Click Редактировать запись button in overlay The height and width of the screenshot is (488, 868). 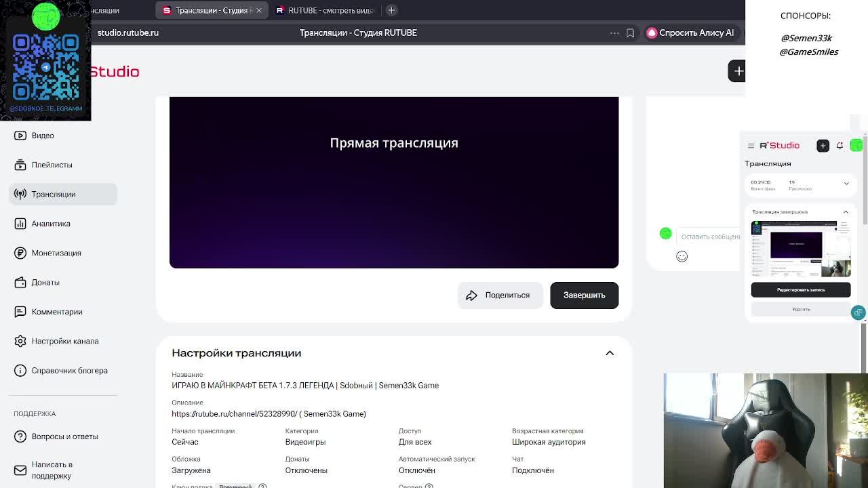coord(801,290)
